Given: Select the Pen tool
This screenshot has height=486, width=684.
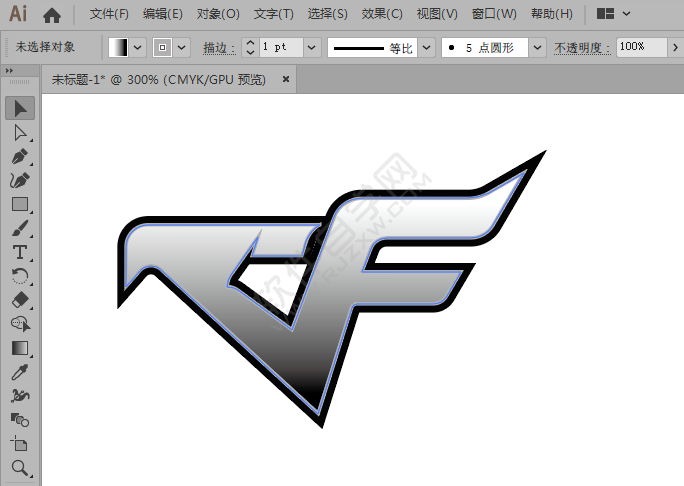Looking at the screenshot, I should click(x=20, y=157).
